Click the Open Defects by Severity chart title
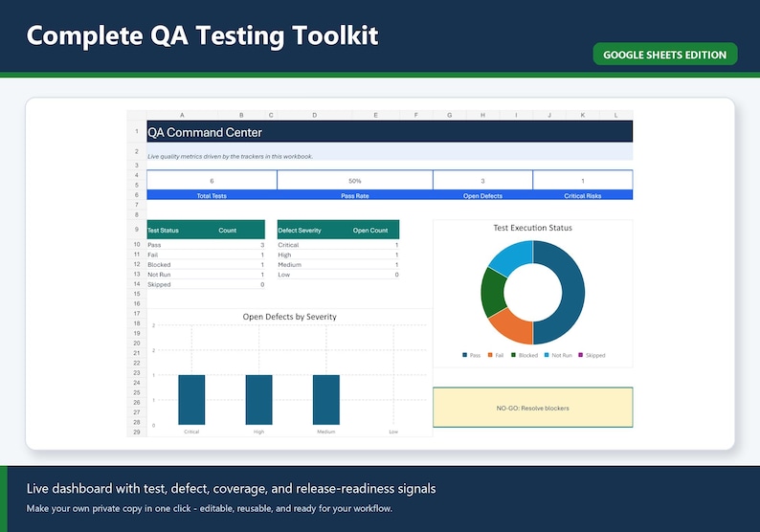The image size is (760, 532). coord(289,317)
